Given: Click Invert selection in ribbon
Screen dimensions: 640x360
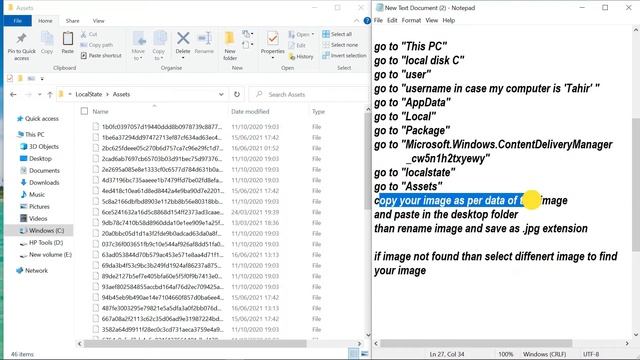Looking at the screenshot, I should tap(344, 56).
